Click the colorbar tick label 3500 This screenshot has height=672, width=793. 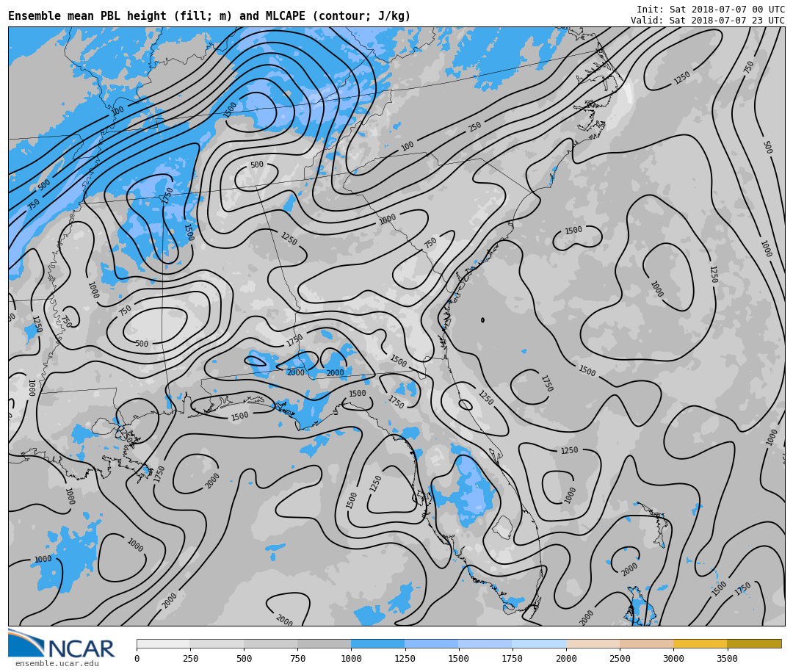tap(727, 659)
